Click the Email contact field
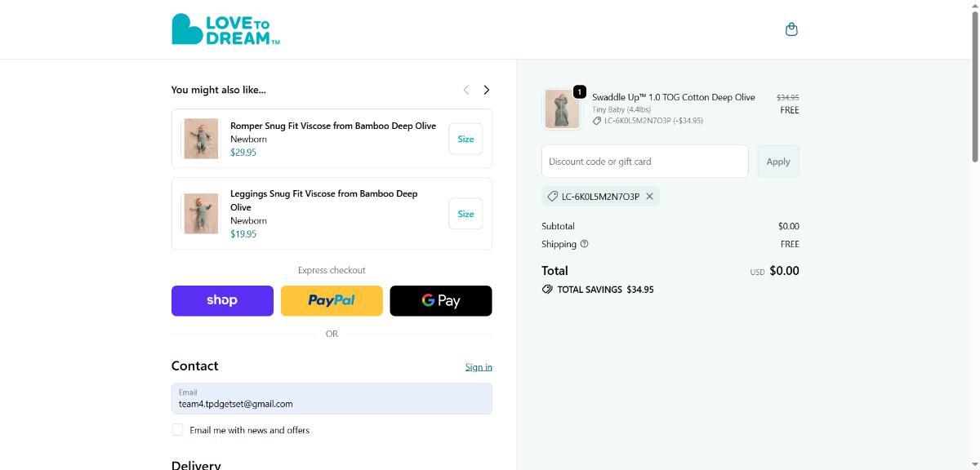This screenshot has width=980, height=470. point(332,399)
